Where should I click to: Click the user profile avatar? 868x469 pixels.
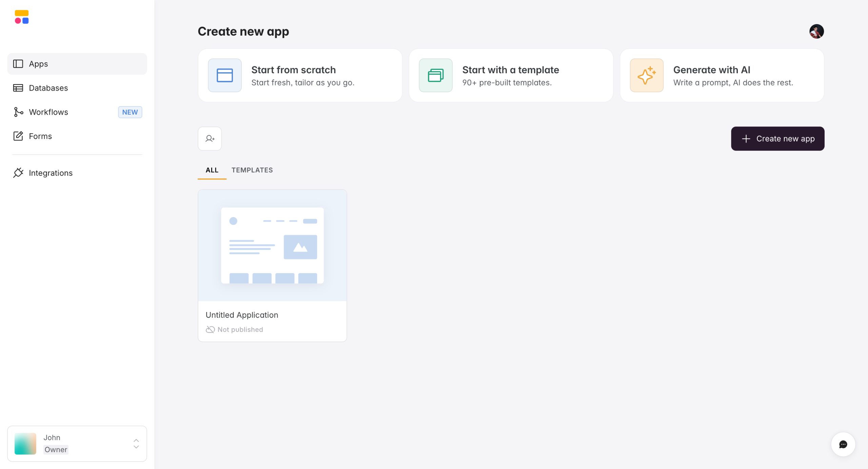click(x=816, y=32)
